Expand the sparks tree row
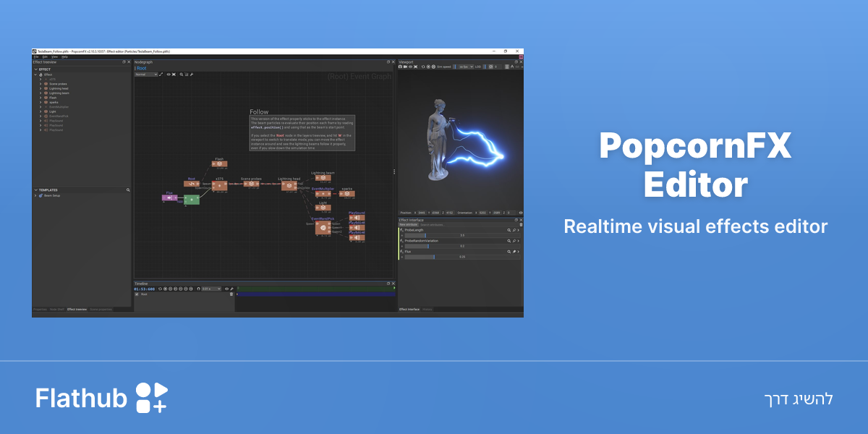The width and height of the screenshot is (868, 434). [41, 103]
